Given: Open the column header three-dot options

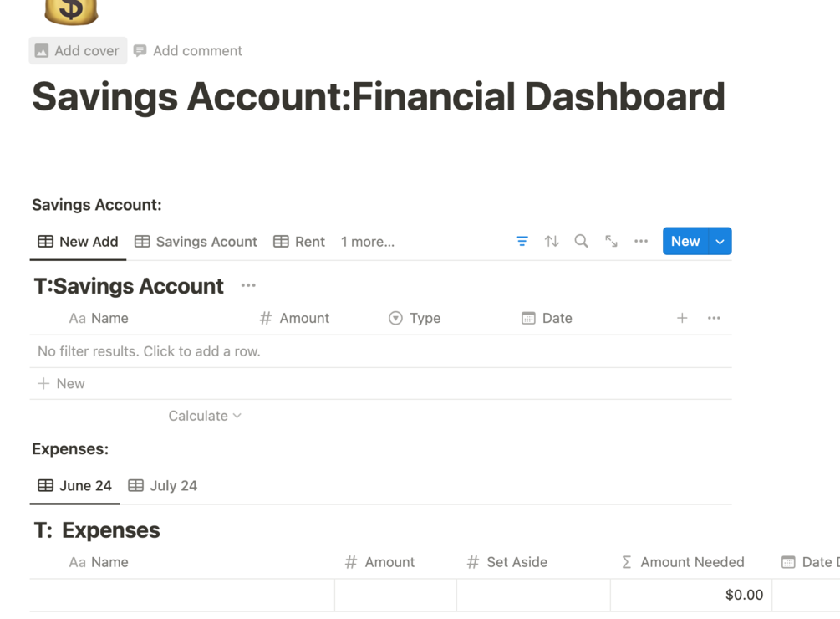Looking at the screenshot, I should click(714, 318).
